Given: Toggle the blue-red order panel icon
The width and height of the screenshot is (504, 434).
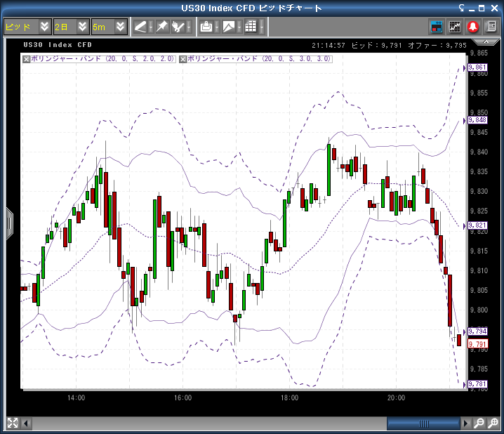Looking at the screenshot, I should coord(437,27).
